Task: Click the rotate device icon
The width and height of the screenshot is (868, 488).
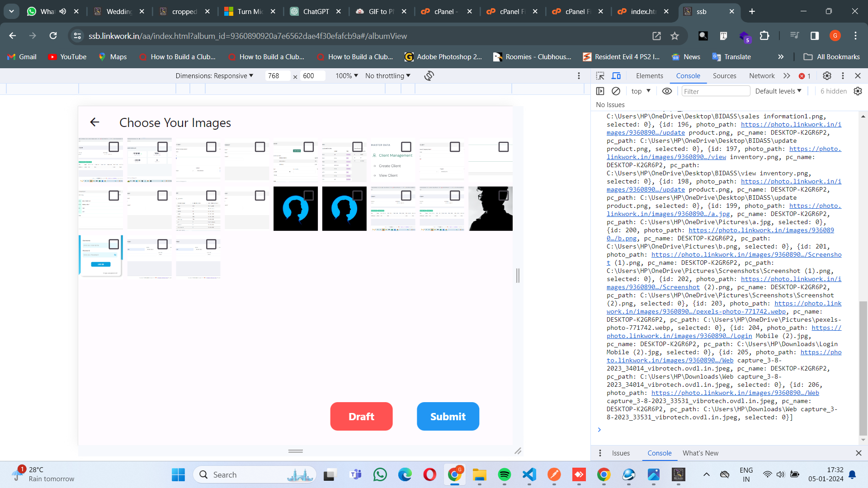Action: tap(429, 76)
